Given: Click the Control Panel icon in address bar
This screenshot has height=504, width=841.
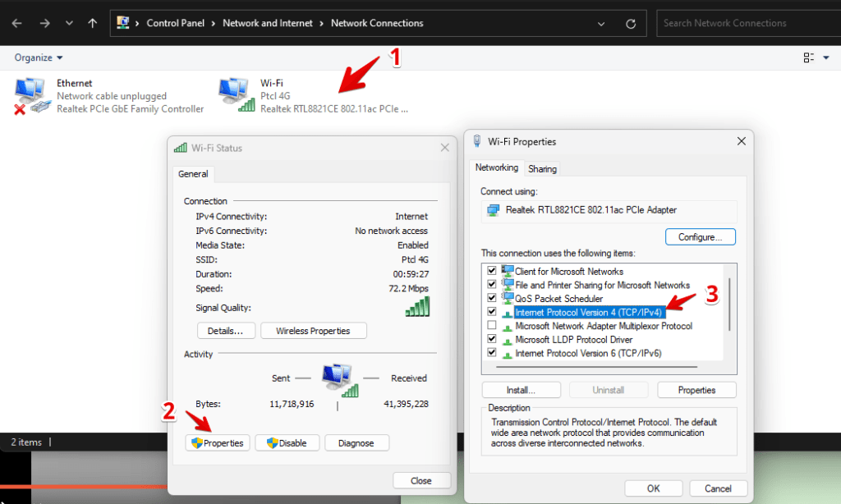Looking at the screenshot, I should (x=123, y=22).
